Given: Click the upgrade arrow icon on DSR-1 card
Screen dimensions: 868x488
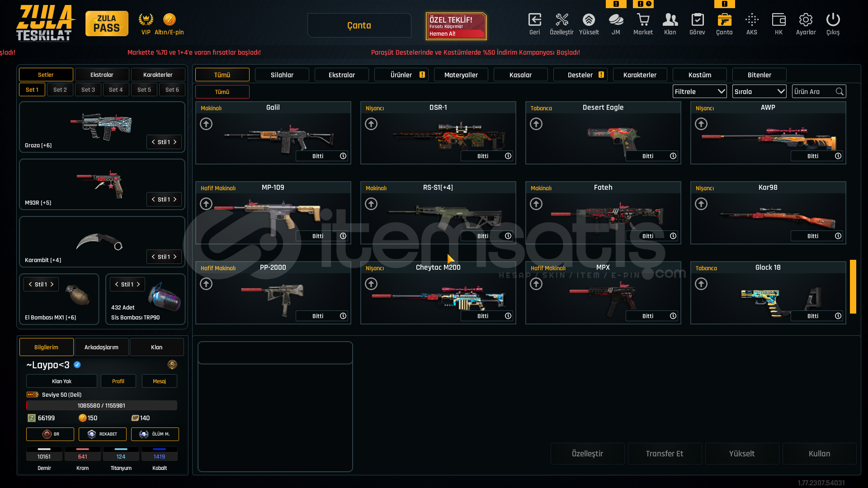Looking at the screenshot, I should [371, 124].
